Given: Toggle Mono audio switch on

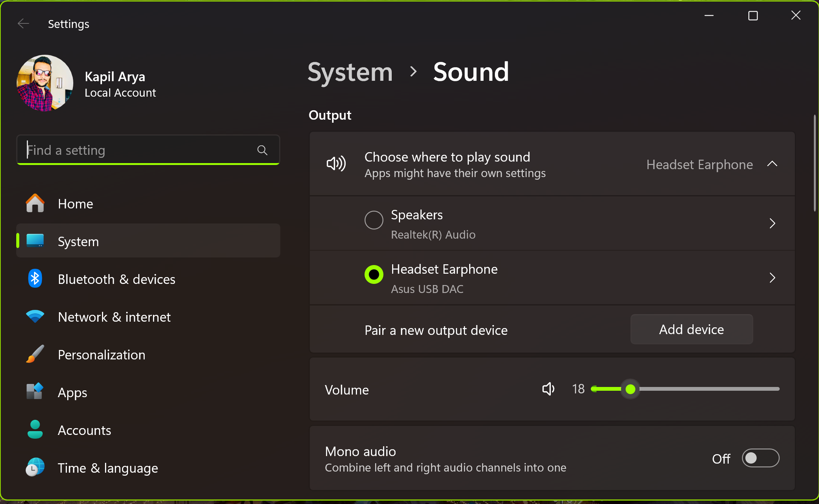Looking at the screenshot, I should coord(760,458).
